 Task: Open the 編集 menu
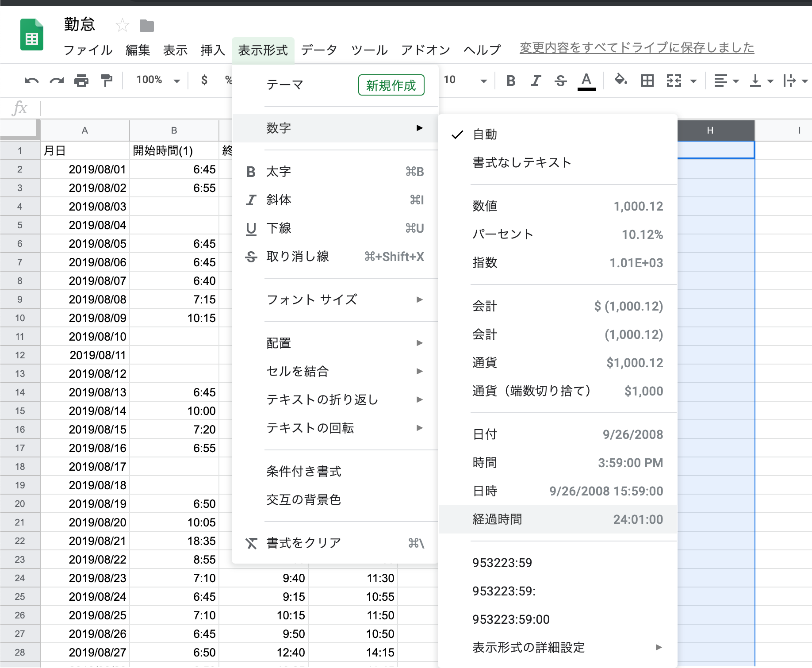pos(138,50)
